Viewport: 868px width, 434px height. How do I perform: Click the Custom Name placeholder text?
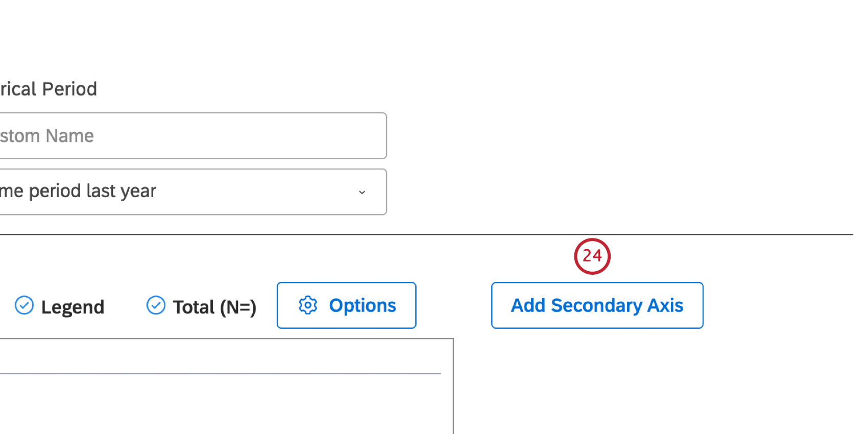47,136
